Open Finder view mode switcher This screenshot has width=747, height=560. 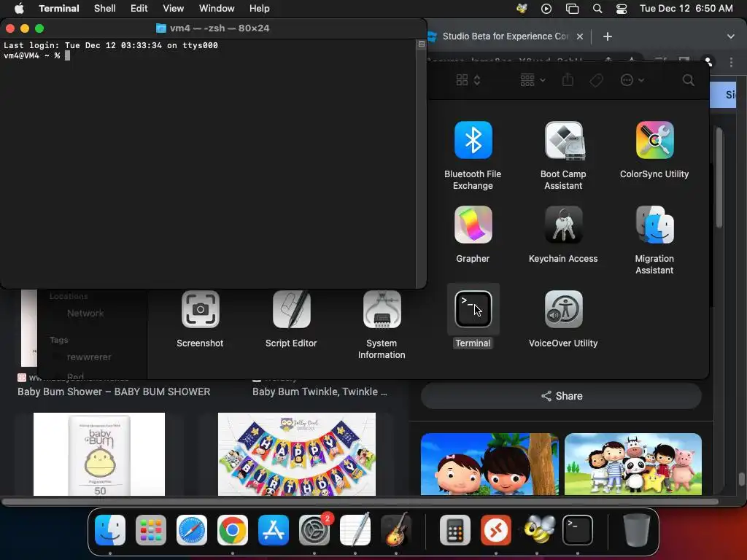click(468, 80)
